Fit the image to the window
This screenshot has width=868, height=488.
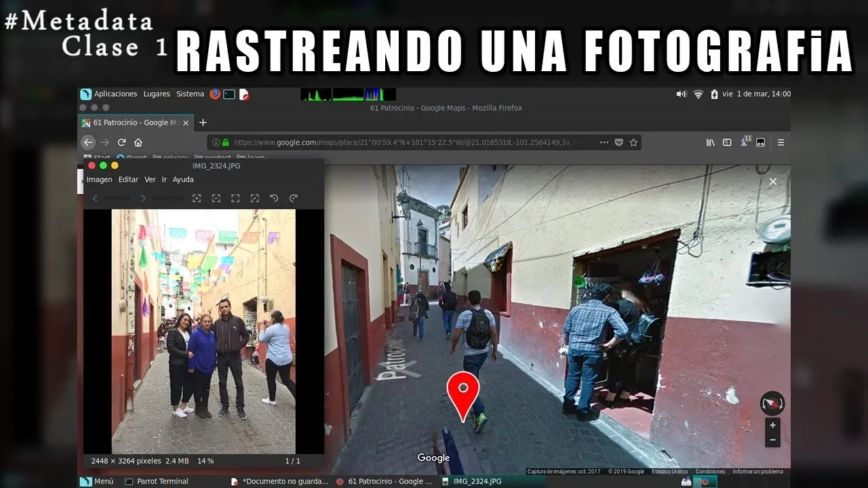tap(254, 198)
